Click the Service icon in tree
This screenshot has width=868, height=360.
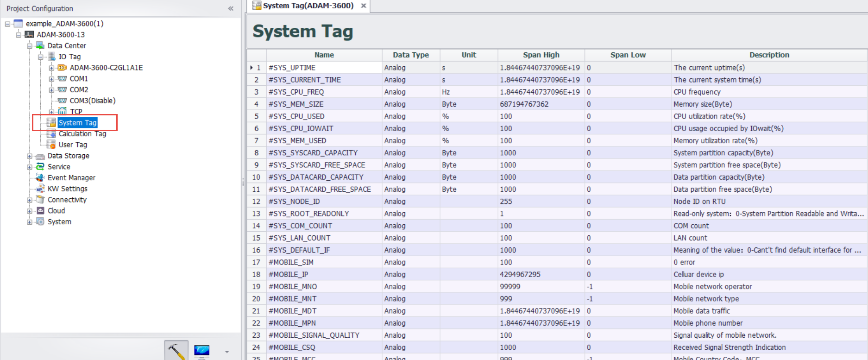[40, 167]
